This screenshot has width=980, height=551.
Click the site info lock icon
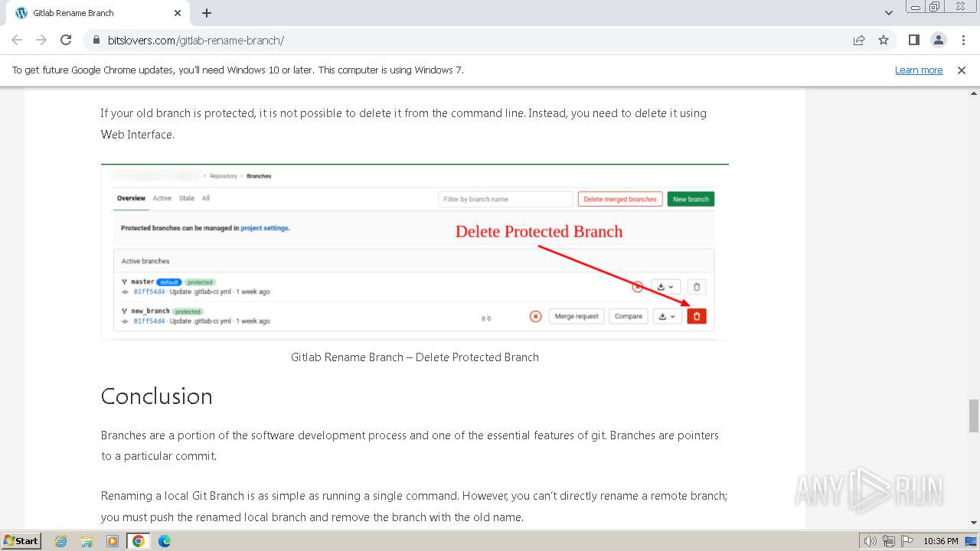(x=96, y=40)
